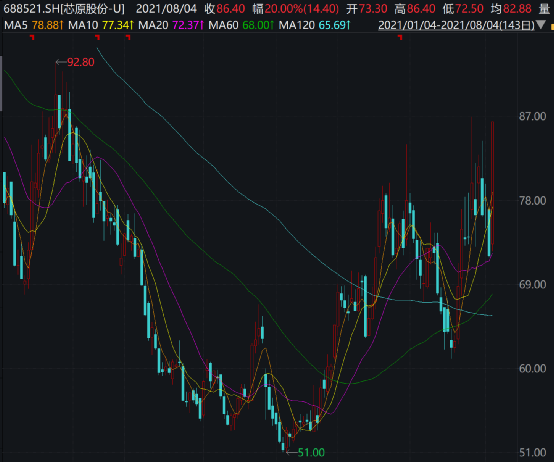Click the orange icon beside the date range
Image resolution: width=554 pixels, height=462 pixels.
(x=552, y=26)
